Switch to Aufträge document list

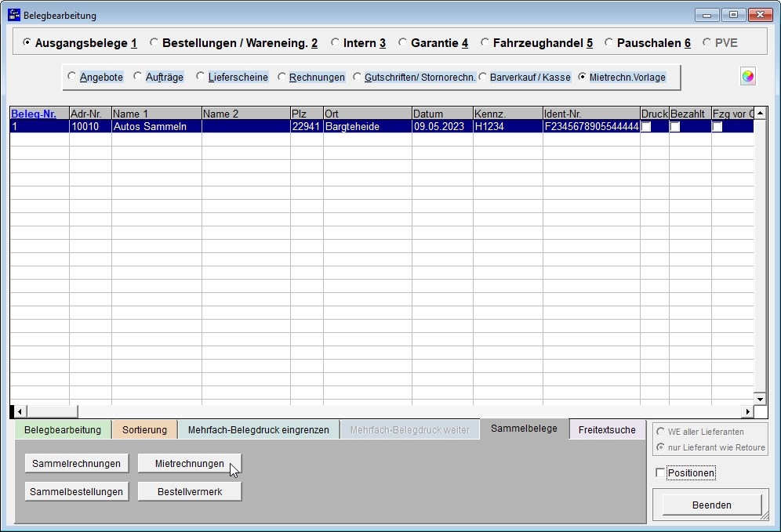(158, 77)
